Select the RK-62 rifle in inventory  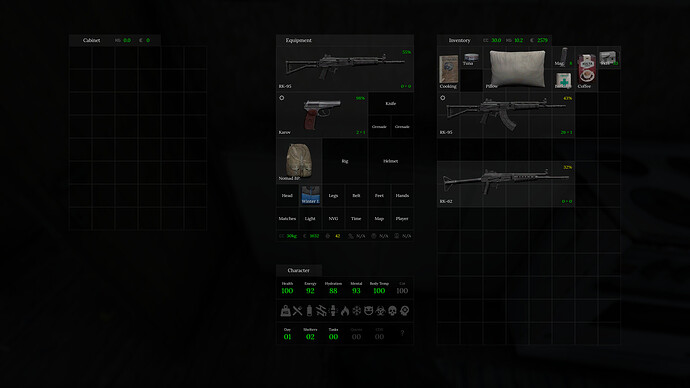506,184
